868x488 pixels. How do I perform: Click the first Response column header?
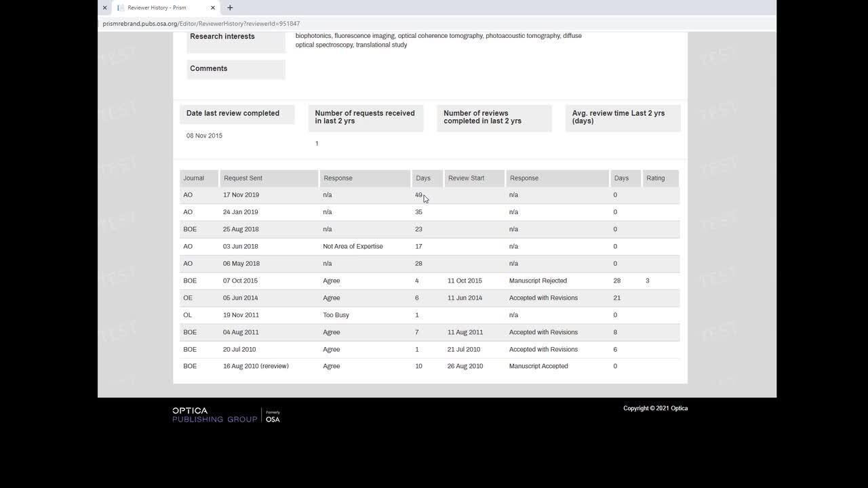pyautogui.click(x=365, y=178)
